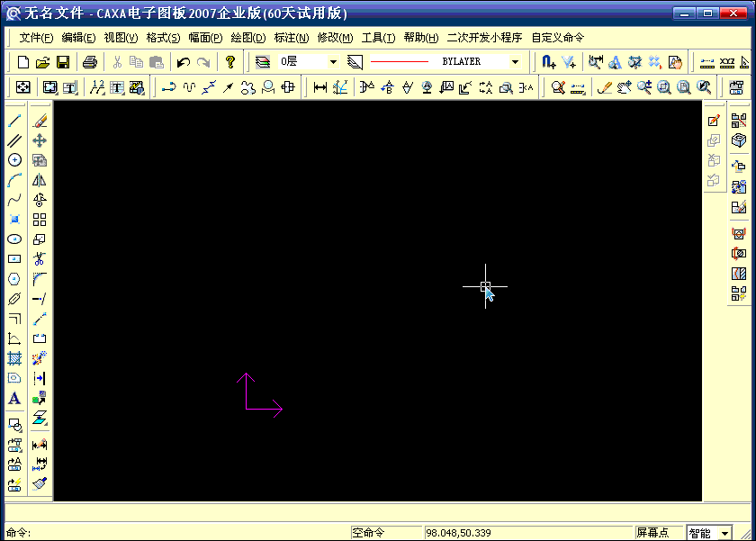Select the Rectangle drawing tool
The width and height of the screenshot is (756, 541).
point(14,259)
